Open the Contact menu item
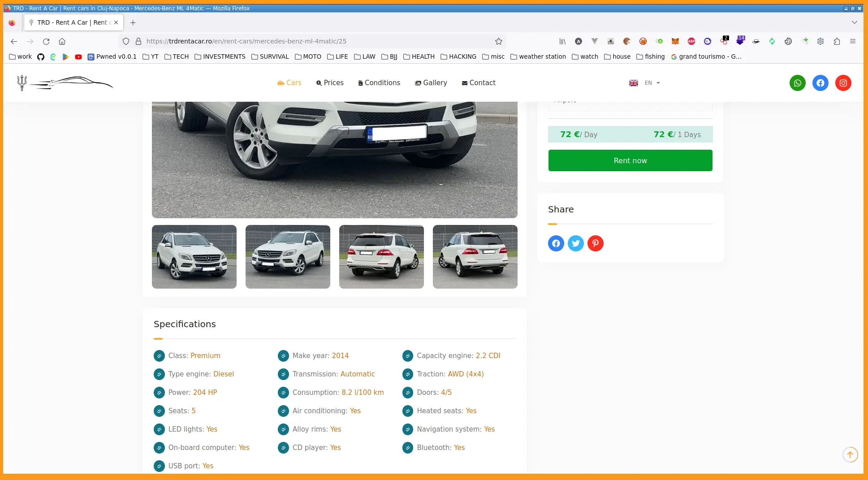The image size is (868, 480). point(479,83)
